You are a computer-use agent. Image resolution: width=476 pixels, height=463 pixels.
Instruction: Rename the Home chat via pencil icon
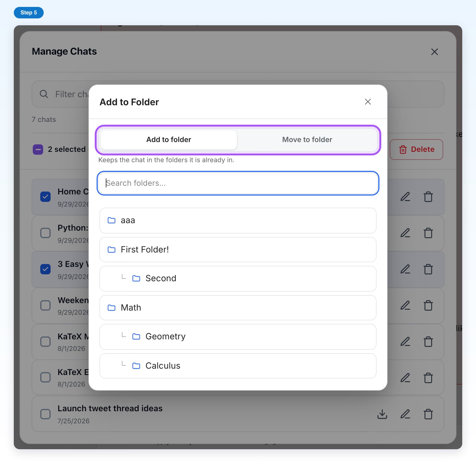point(405,197)
